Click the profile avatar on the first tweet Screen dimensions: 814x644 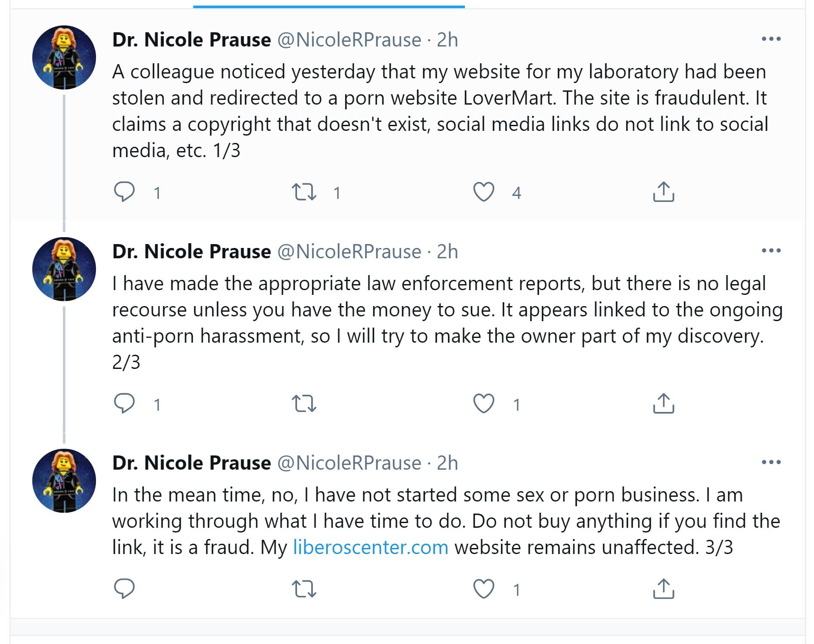pos(64,58)
